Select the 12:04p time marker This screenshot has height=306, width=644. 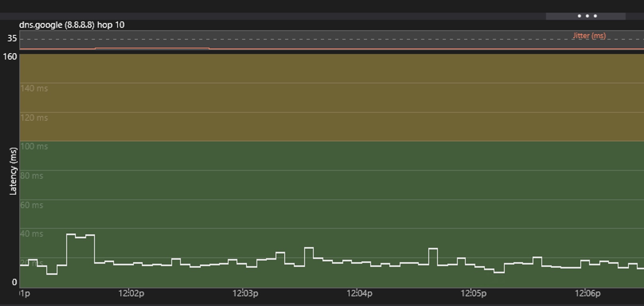[x=359, y=294]
